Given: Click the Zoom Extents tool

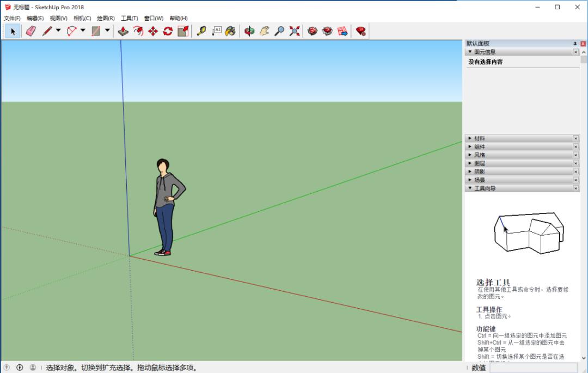Looking at the screenshot, I should click(295, 31).
